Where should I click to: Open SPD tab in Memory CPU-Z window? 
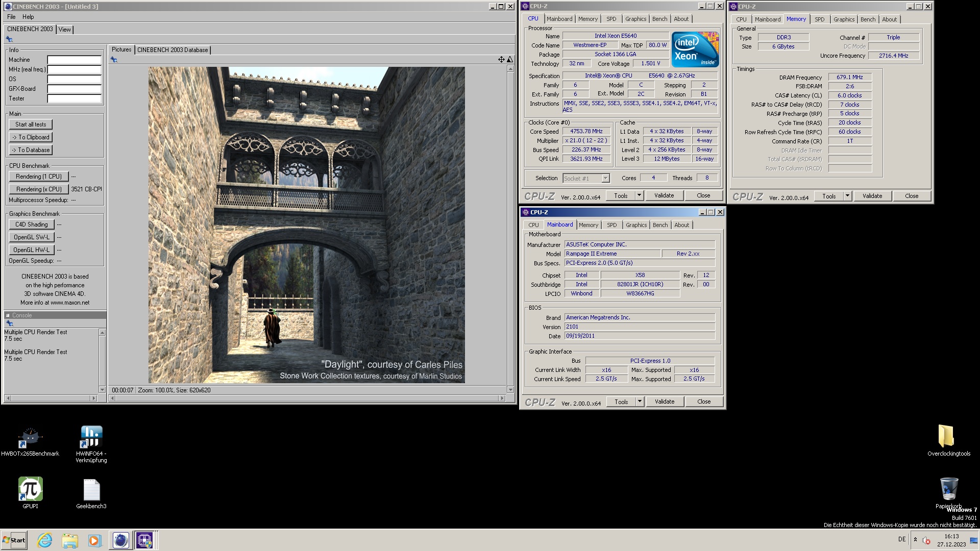click(819, 19)
